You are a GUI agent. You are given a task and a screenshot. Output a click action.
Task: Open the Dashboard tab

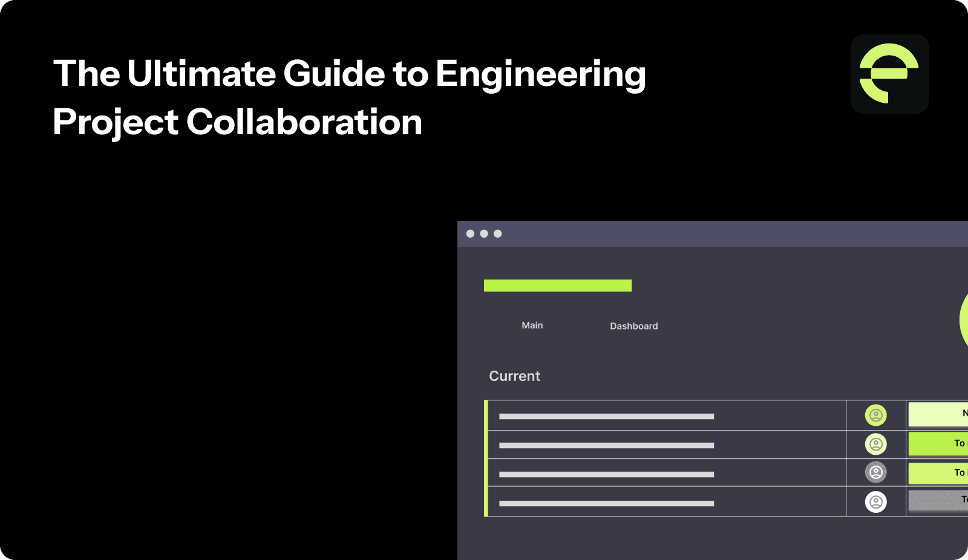(x=633, y=326)
